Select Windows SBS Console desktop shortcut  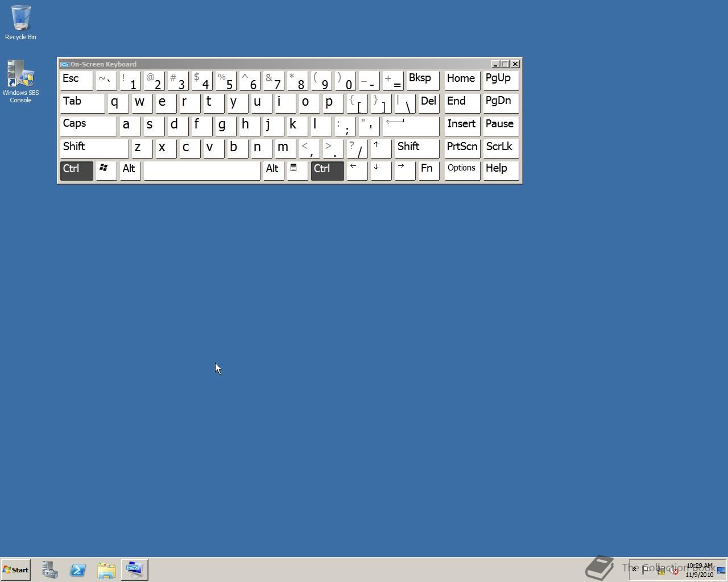click(20, 82)
